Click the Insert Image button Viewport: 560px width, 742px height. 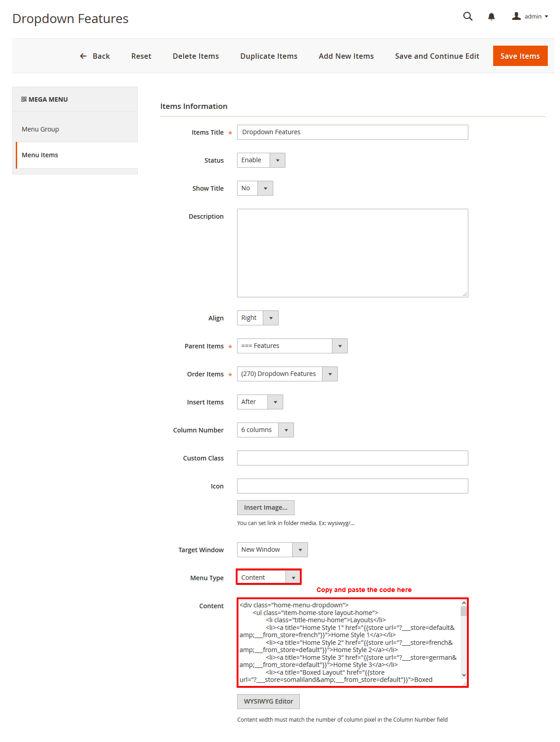pos(266,507)
